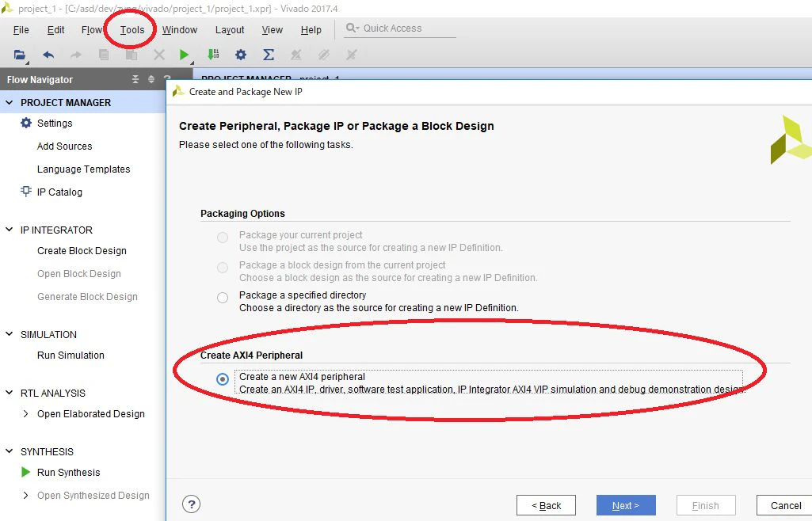This screenshot has height=521, width=812.
Task: Open Settings gear under Project Manager
Action: [26, 124]
